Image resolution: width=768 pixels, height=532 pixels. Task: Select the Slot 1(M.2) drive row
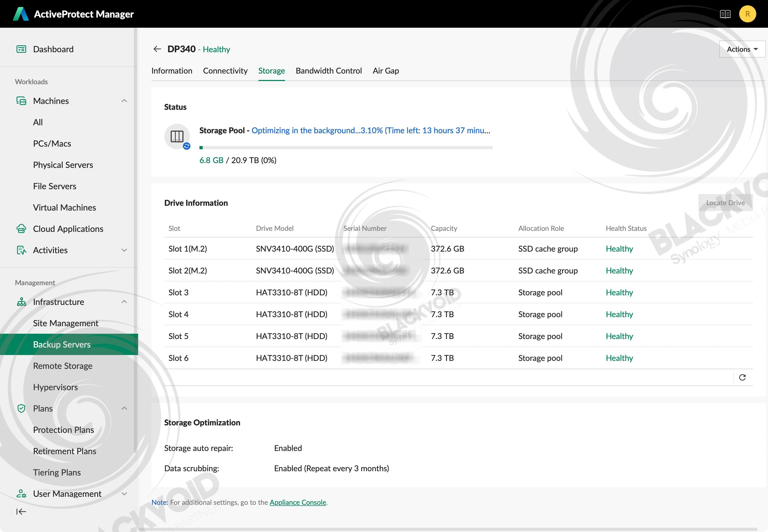pos(458,249)
